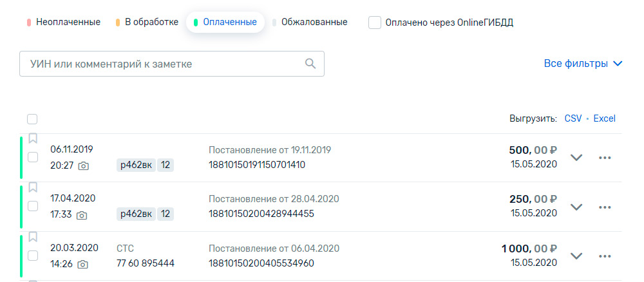Enable 'Оплачено через OnlineГИБДД' checkbox

tap(375, 23)
